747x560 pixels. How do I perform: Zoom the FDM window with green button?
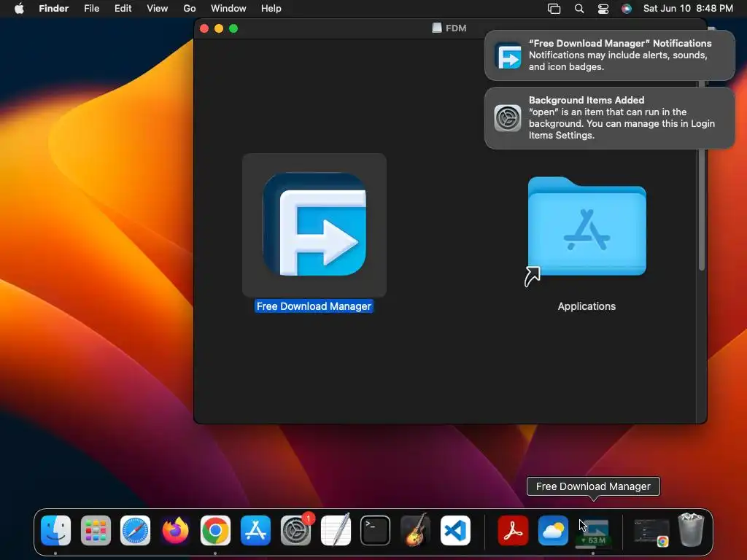(233, 28)
